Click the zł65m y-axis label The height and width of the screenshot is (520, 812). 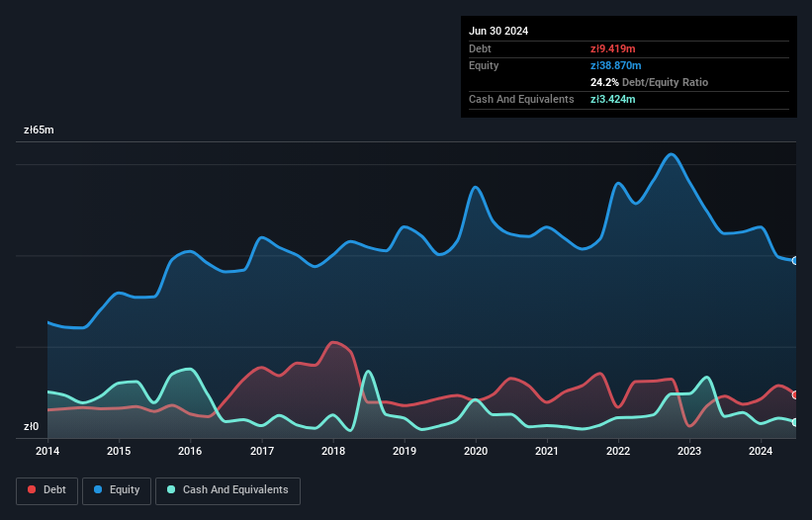pos(39,130)
